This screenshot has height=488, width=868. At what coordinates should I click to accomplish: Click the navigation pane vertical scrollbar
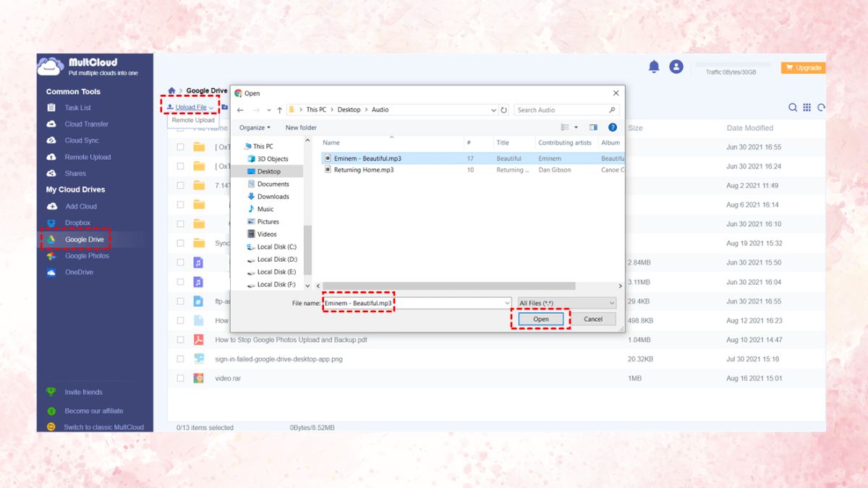click(x=308, y=250)
